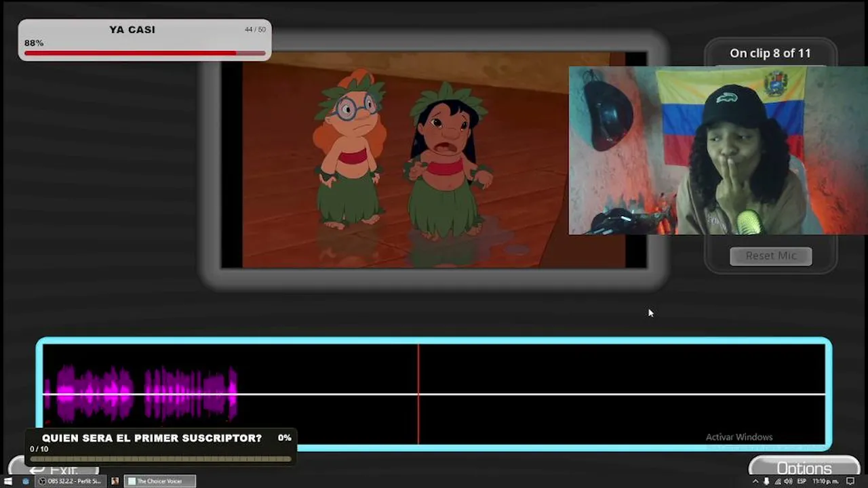Screen dimensions: 868x488
Task: Click the '0 / 10' subscriber counter
Action: click(39, 449)
